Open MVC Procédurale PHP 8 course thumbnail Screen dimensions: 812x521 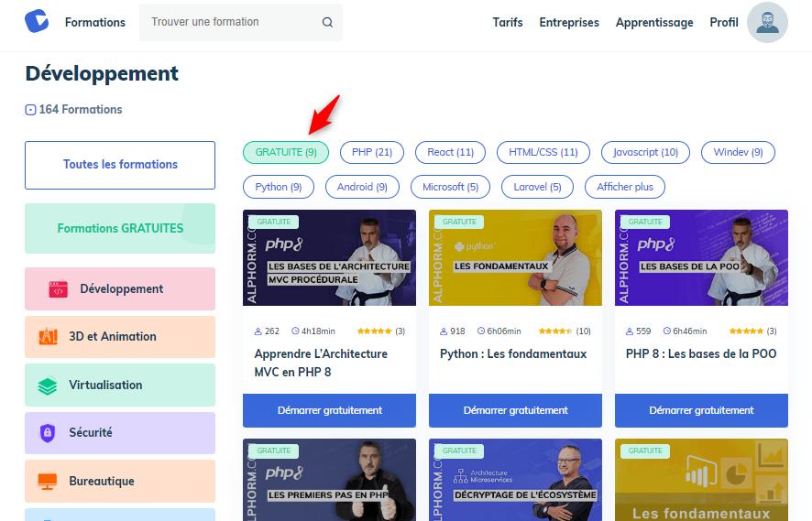[329, 257]
